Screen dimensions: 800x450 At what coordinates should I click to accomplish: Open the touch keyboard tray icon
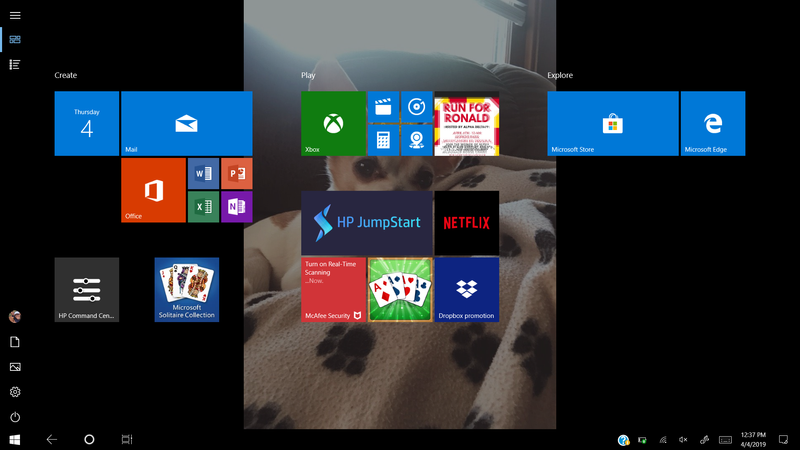726,440
